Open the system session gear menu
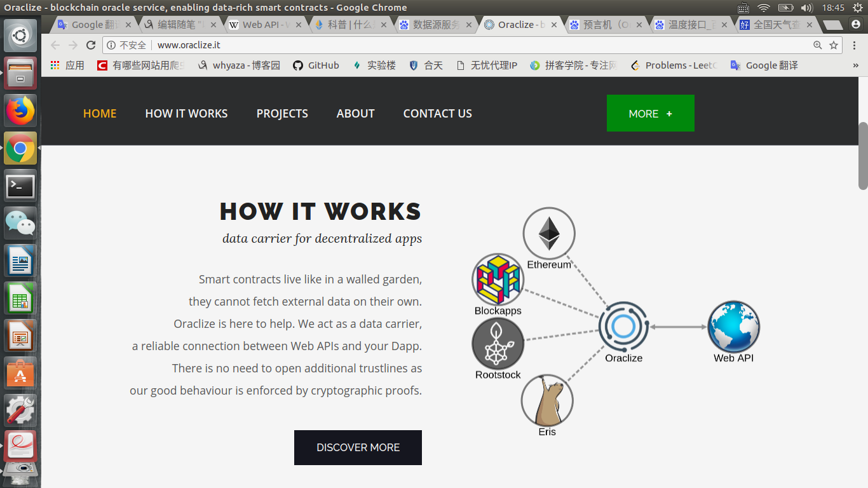The image size is (868, 488). (x=857, y=8)
